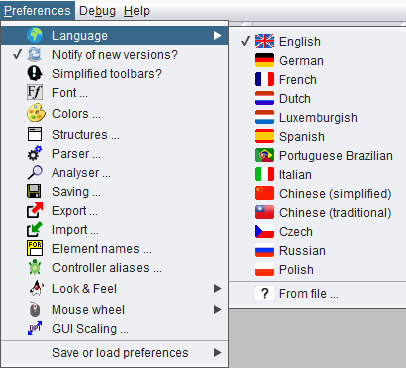Select French as language
Image resolution: width=406 pixels, height=368 pixels.
click(x=318, y=79)
